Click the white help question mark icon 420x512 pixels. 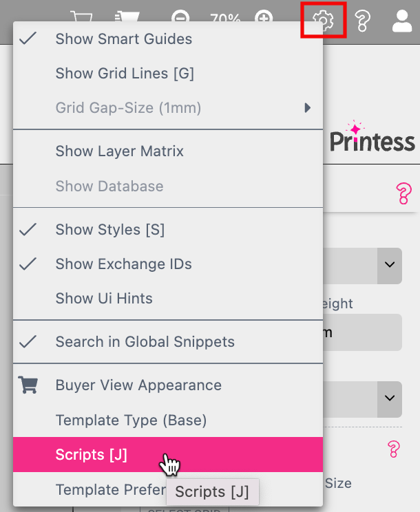click(x=363, y=21)
